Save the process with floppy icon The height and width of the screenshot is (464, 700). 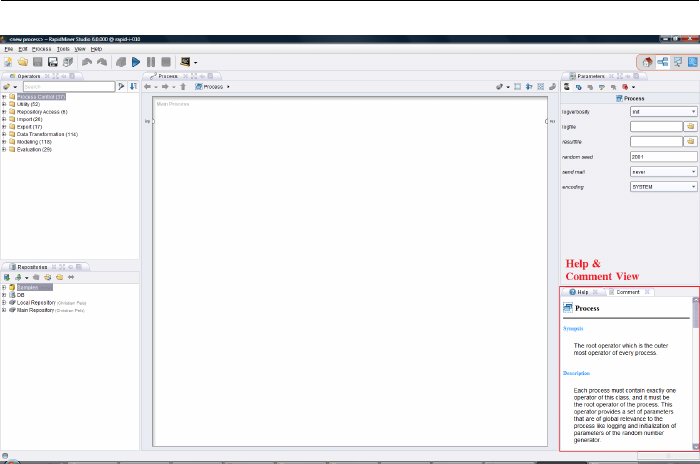pos(38,62)
